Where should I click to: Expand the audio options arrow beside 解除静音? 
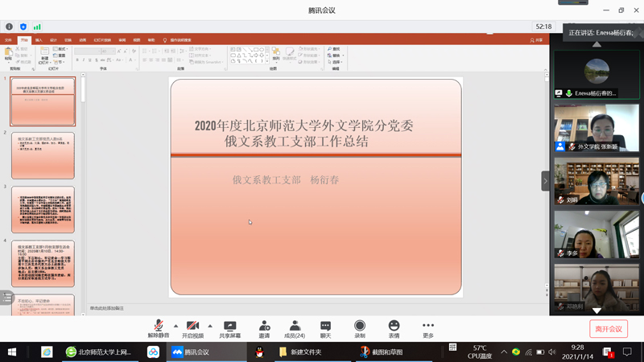[175, 326]
